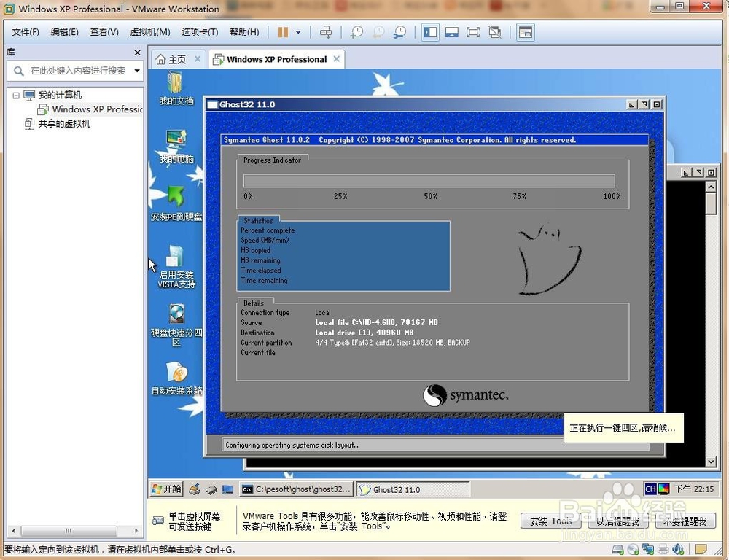This screenshot has width=729, height=560.
Task: Click the display color tray icon
Action: [663, 489]
